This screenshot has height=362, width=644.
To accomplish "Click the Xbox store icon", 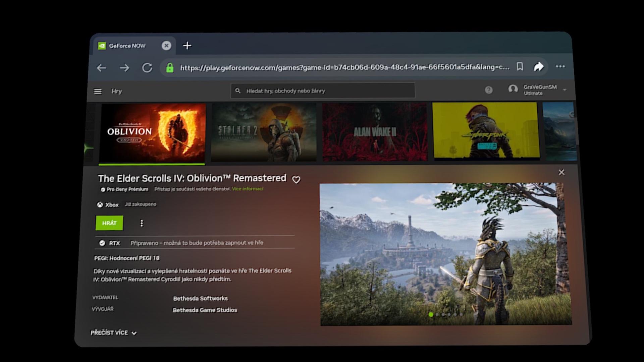I will [x=100, y=205].
